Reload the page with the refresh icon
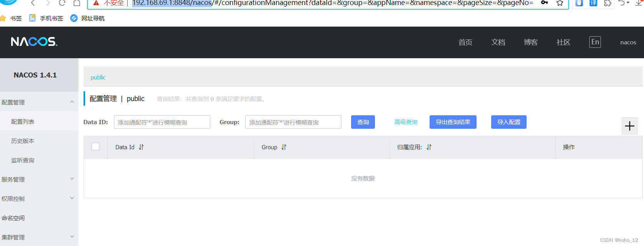The width and height of the screenshot is (644, 246). pyautogui.click(x=62, y=3)
